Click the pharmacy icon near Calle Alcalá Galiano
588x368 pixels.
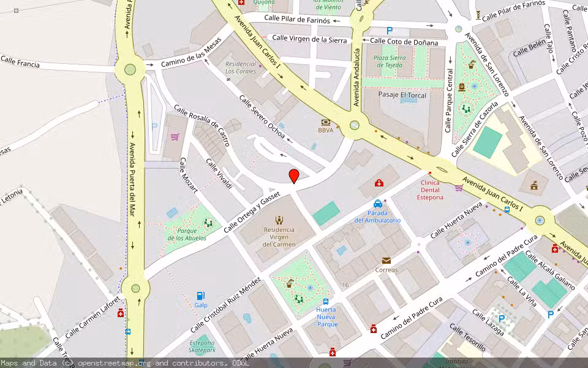point(555,248)
